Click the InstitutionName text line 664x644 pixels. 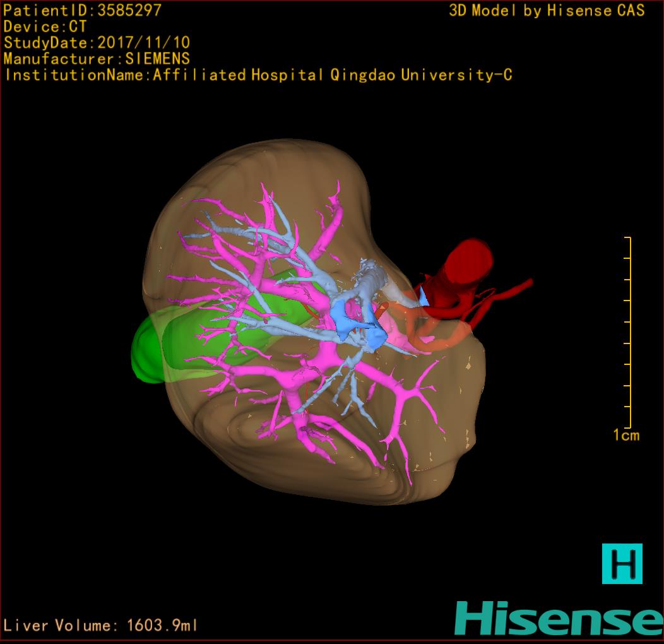coord(258,75)
